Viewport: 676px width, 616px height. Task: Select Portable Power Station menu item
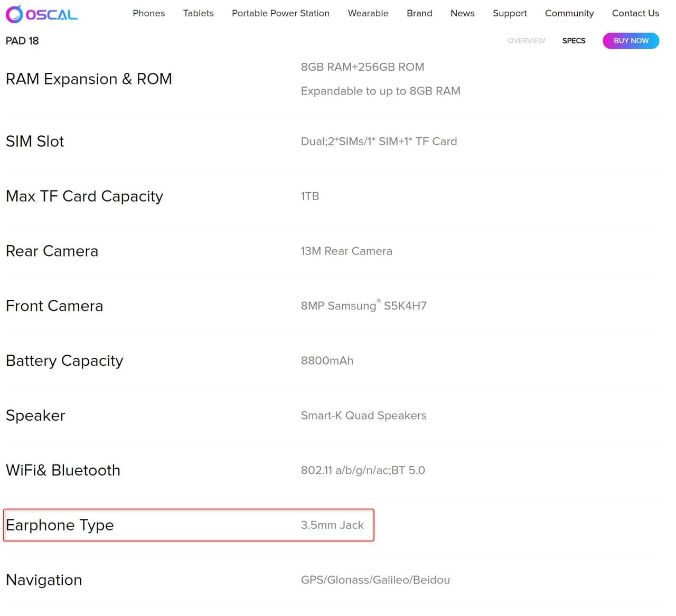280,13
